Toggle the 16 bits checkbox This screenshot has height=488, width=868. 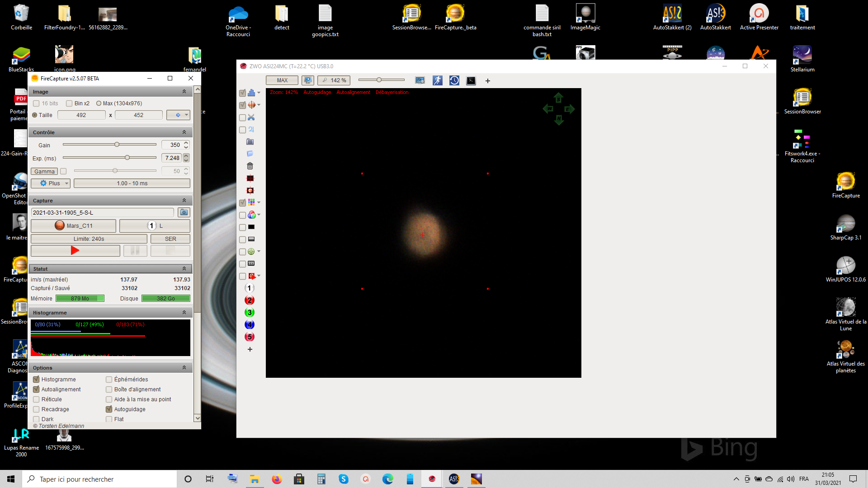pos(36,103)
